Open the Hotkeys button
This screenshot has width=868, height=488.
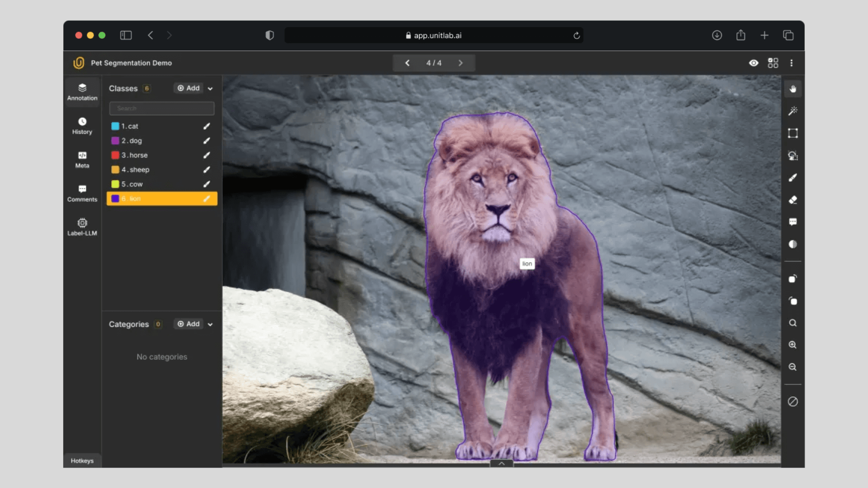[x=82, y=460]
